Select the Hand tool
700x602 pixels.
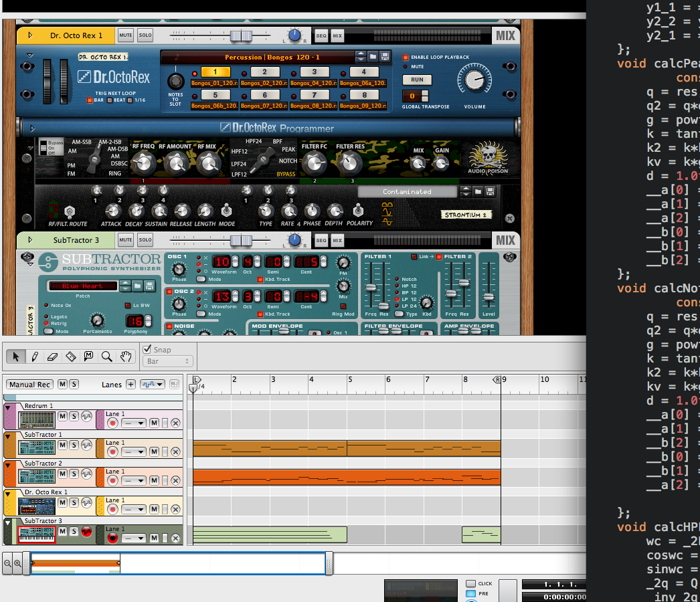tap(126, 357)
